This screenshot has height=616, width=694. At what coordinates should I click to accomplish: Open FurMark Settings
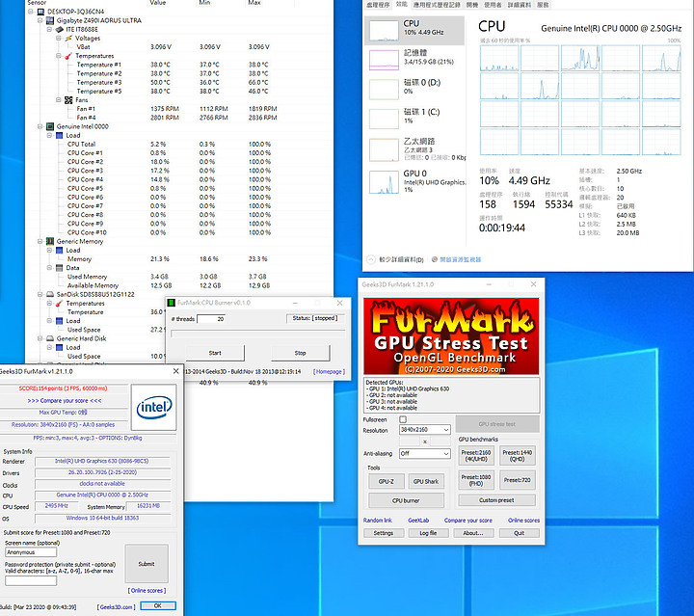click(x=384, y=533)
